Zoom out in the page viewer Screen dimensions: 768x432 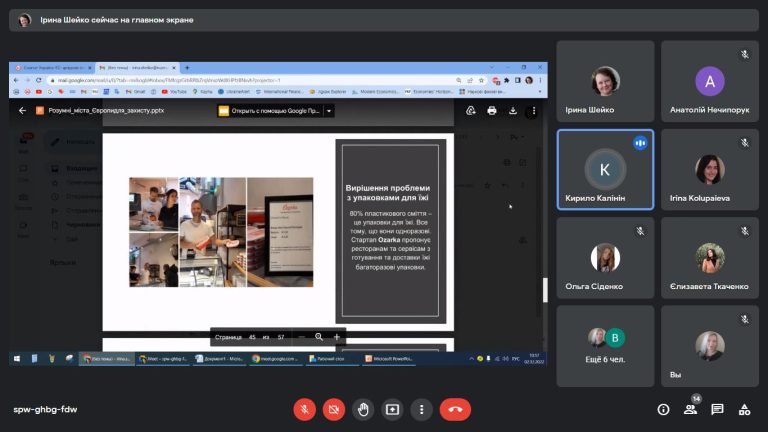[301, 337]
